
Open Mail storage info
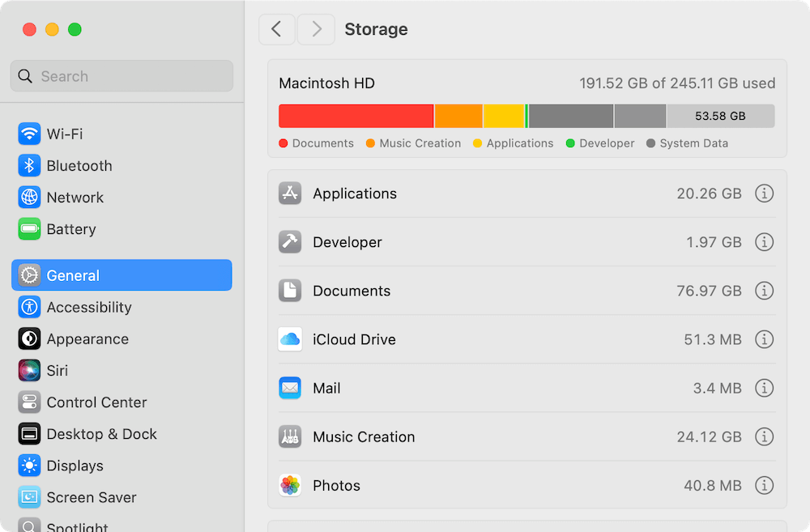[764, 388]
